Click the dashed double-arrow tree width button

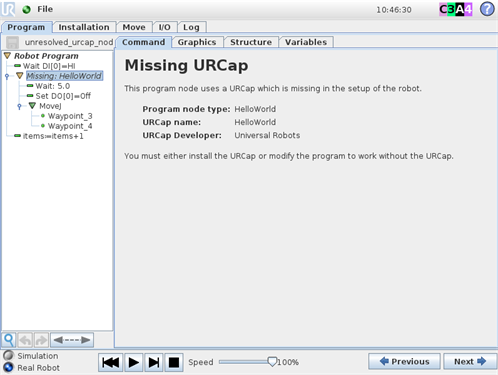[72, 340]
